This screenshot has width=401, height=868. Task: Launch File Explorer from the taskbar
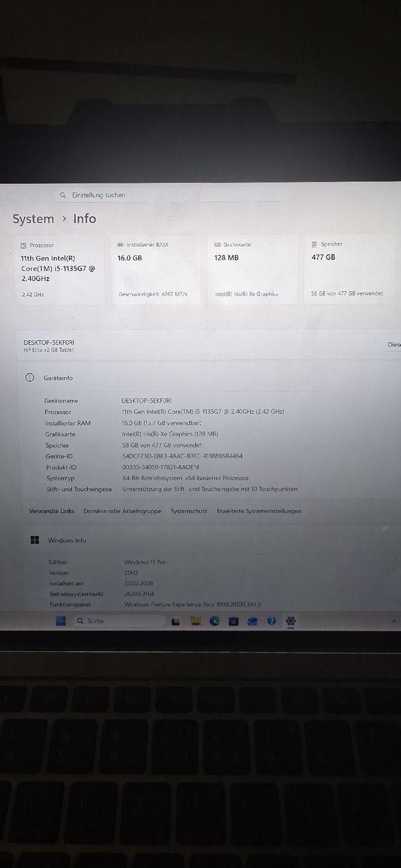(195, 621)
